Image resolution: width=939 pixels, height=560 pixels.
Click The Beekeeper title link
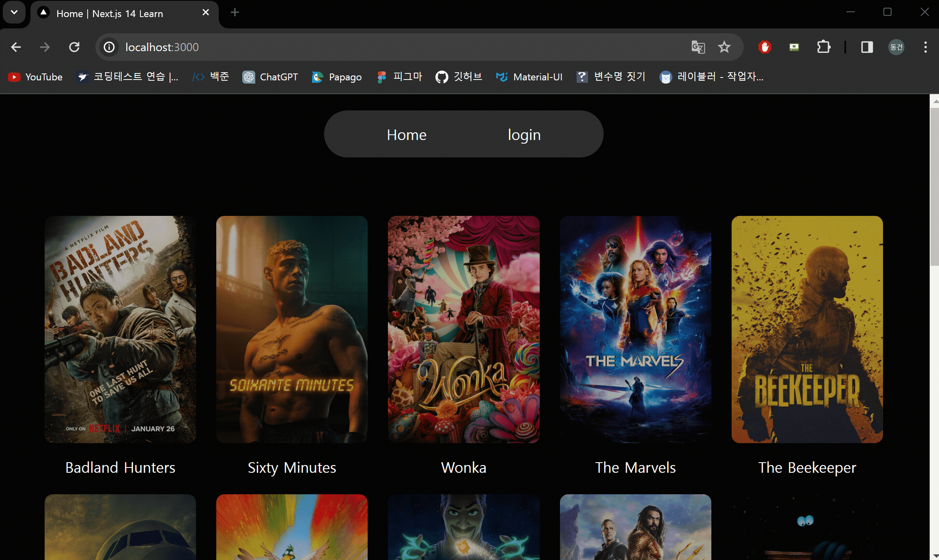pyautogui.click(x=807, y=467)
